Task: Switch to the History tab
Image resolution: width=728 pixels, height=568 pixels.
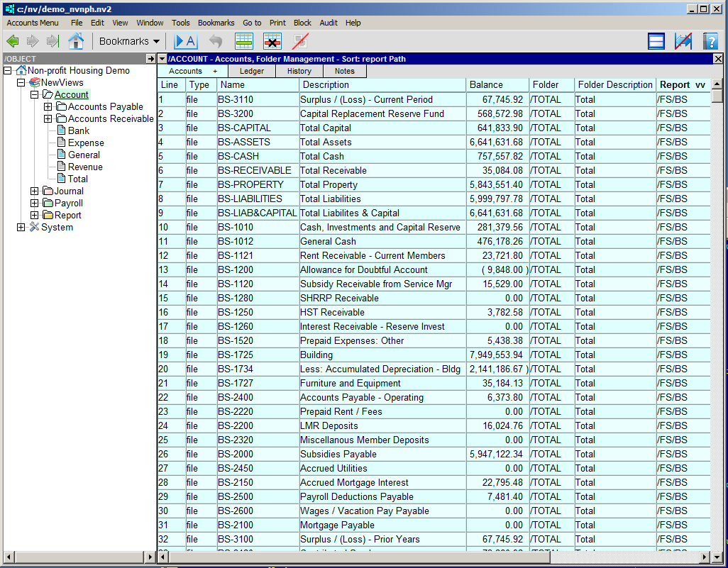Action: (299, 71)
